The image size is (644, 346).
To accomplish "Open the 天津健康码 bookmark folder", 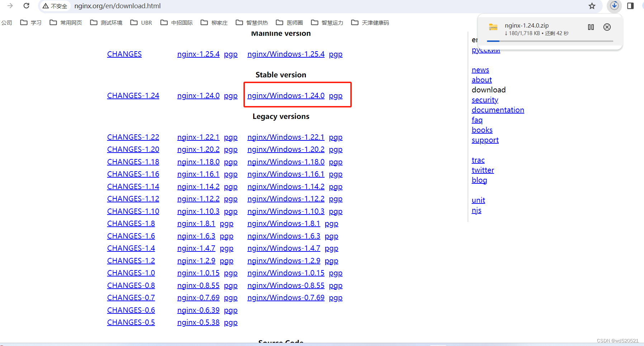I will pos(370,23).
